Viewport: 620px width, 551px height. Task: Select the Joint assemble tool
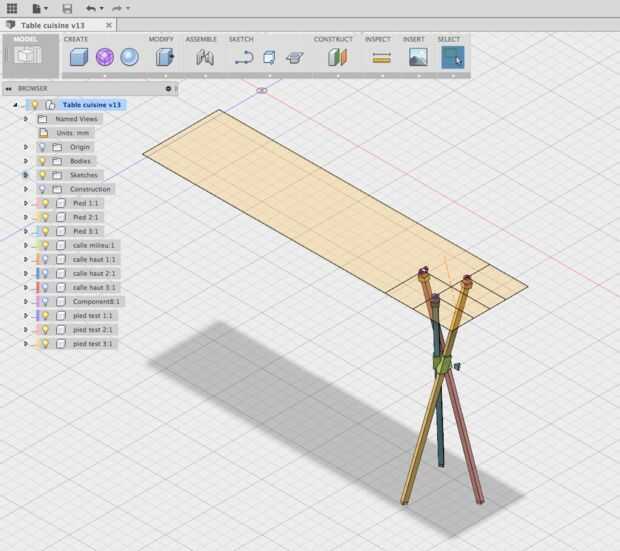205,57
